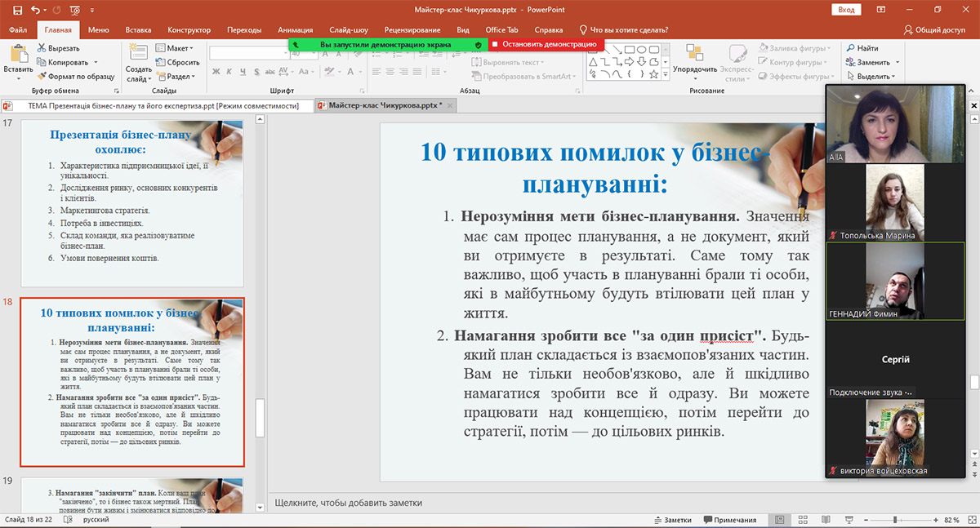This screenshot has width=980, height=528.
Task: Fit slide to current window icon
Action: 971,520
